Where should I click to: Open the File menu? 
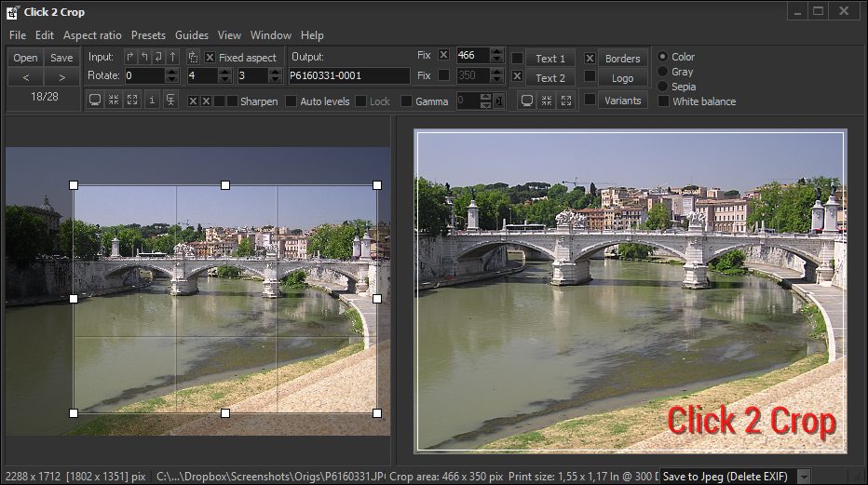coord(18,35)
